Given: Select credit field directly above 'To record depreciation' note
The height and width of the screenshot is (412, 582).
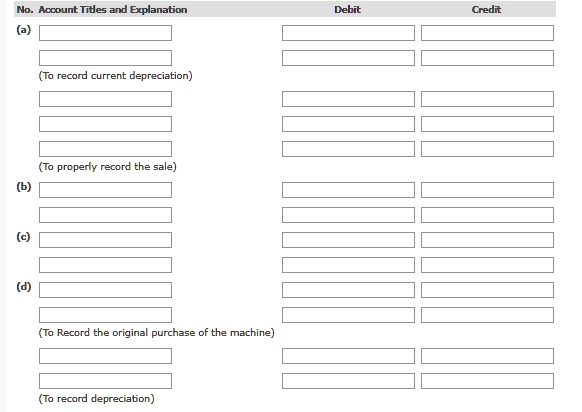Looking at the screenshot, I should point(487,381).
